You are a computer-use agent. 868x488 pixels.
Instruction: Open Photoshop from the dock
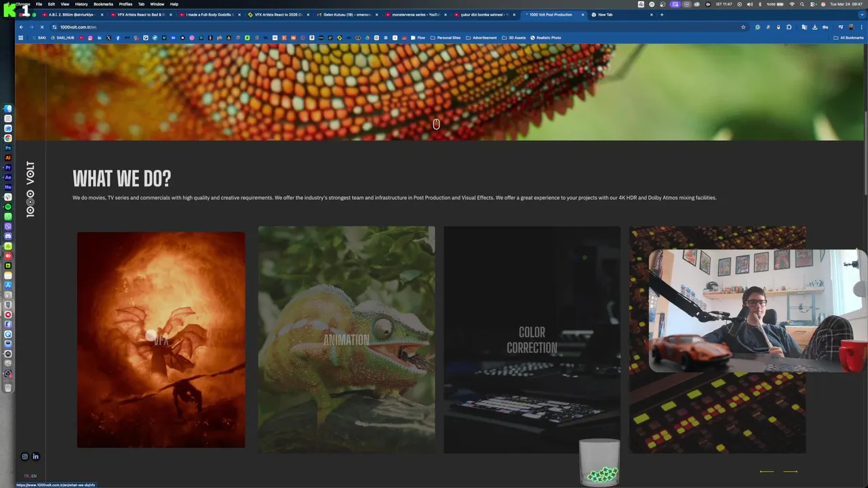pyautogui.click(x=8, y=148)
